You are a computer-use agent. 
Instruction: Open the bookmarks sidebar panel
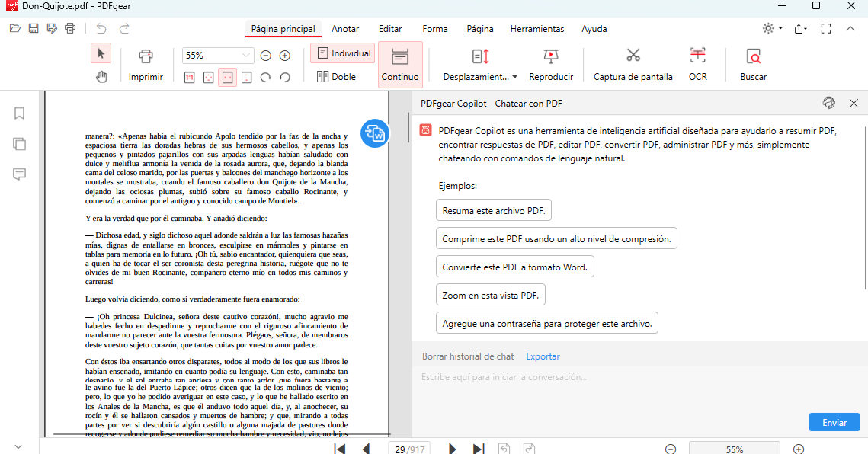tap(19, 113)
